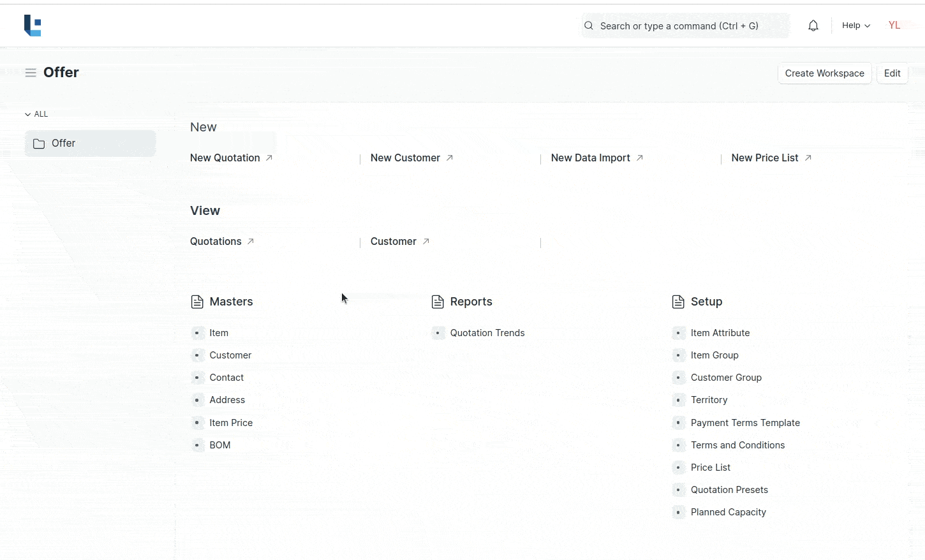This screenshot has width=925, height=560.
Task: Open the New Price List shortcut
Action: pyautogui.click(x=764, y=158)
